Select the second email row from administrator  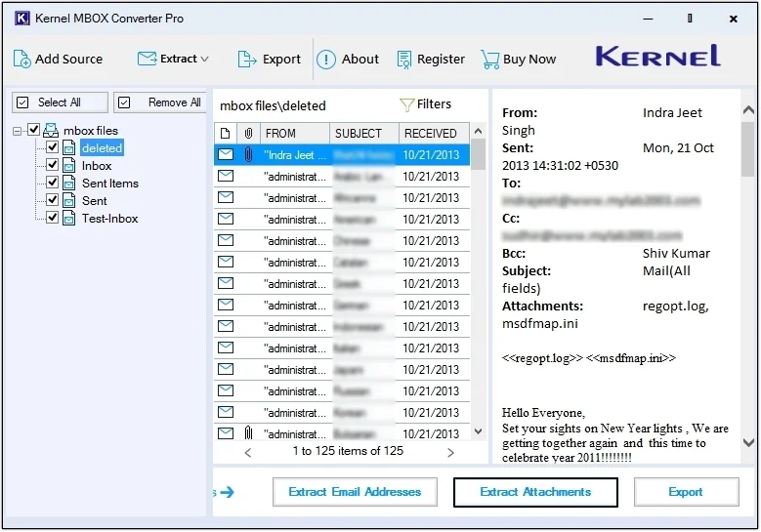[342, 198]
